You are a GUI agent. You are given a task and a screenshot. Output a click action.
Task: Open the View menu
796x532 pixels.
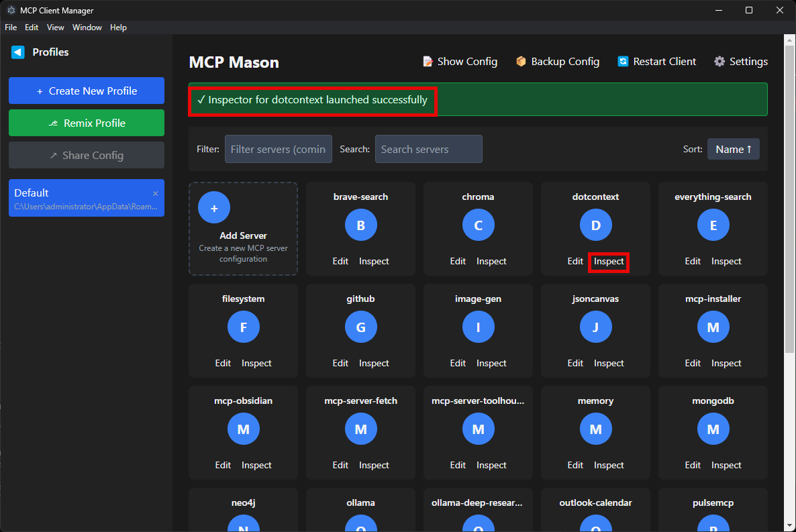(55, 27)
